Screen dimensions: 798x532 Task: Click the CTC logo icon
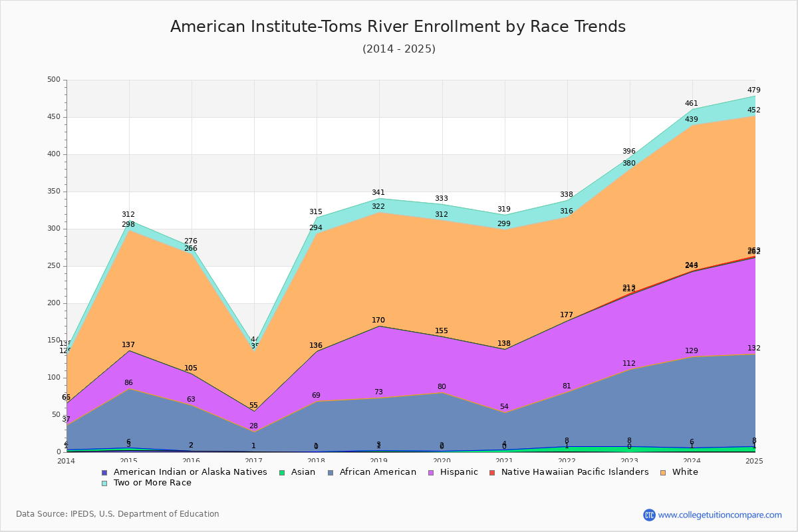click(x=649, y=515)
